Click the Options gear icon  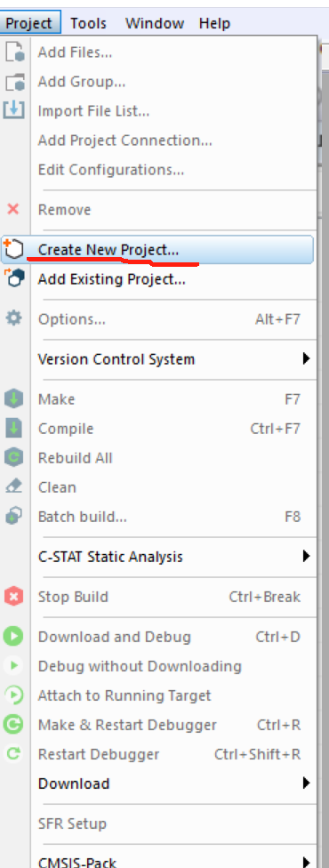13,318
